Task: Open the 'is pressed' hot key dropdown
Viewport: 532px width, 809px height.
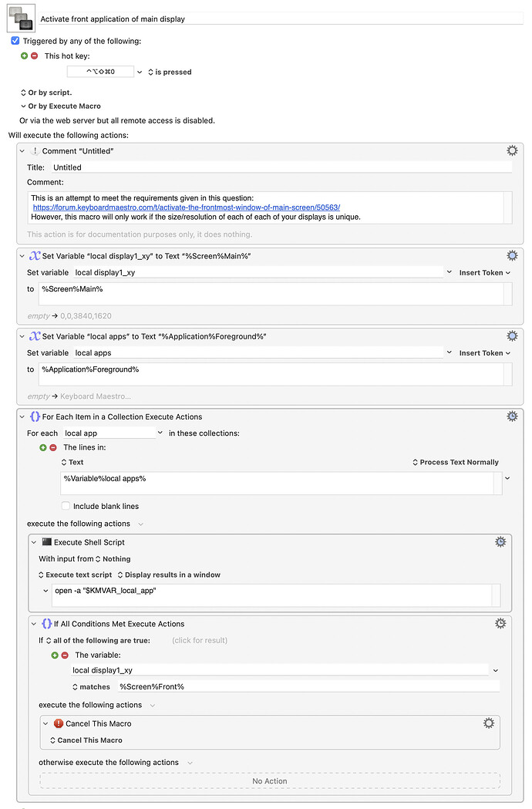Action: [x=170, y=72]
